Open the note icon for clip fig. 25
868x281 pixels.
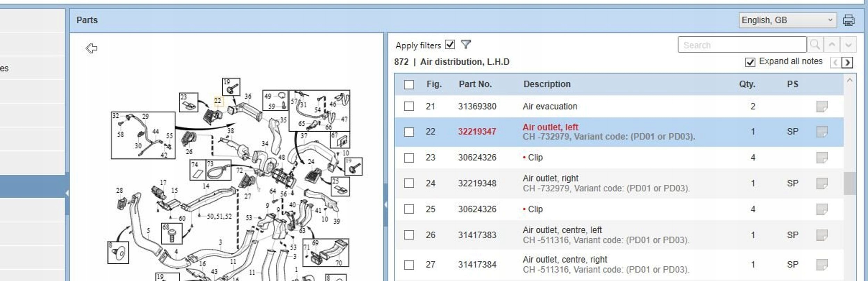822,209
